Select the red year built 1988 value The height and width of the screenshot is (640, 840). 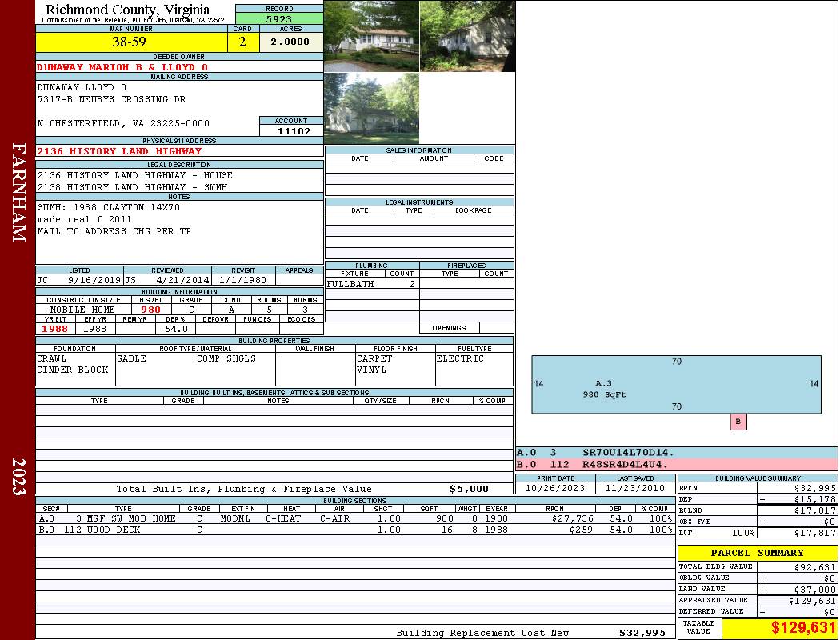[x=54, y=329]
